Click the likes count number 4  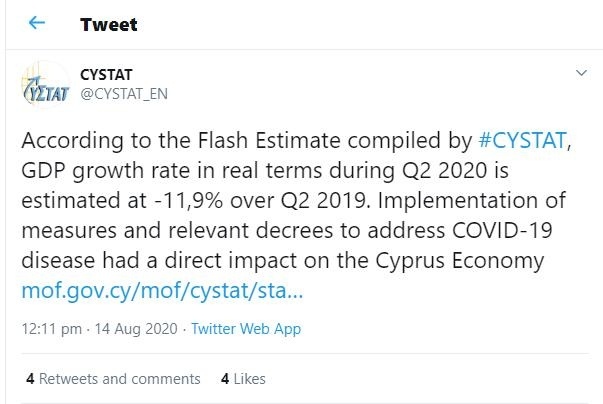coord(225,379)
